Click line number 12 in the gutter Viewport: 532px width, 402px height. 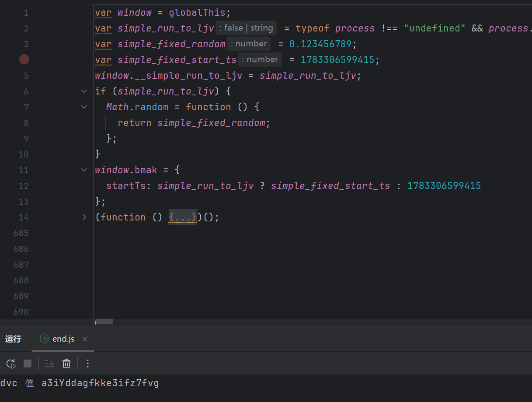[x=24, y=186]
